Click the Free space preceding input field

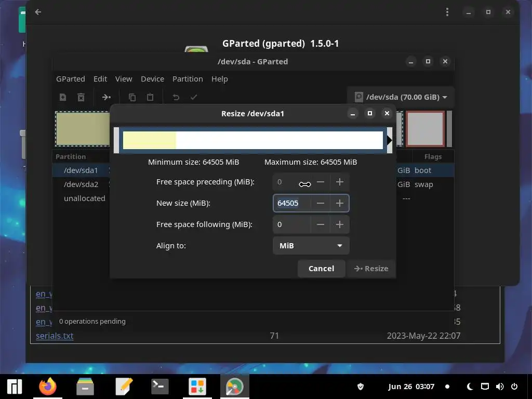[292, 182]
